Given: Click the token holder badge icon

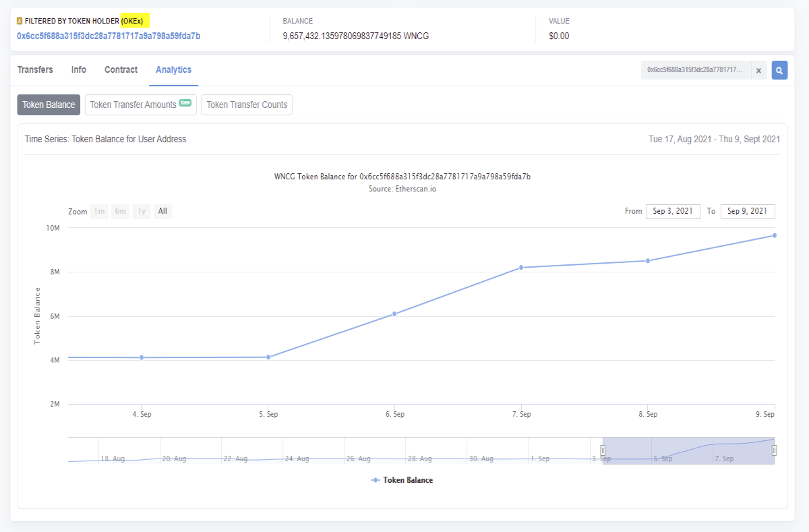Looking at the screenshot, I should pos(20,22).
